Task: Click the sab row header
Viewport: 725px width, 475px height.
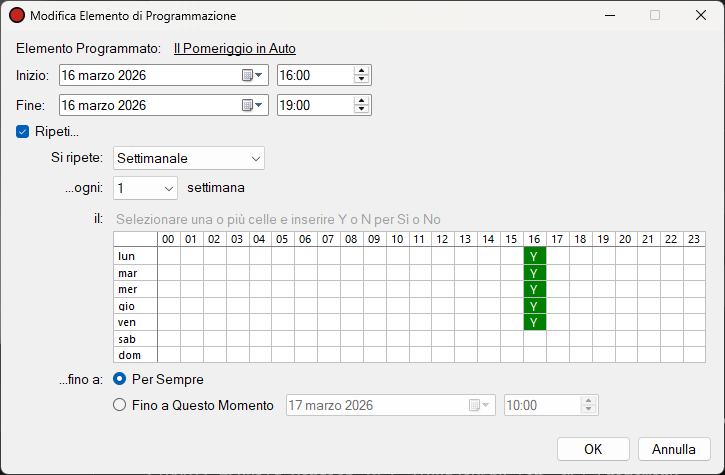Action: [x=135, y=339]
